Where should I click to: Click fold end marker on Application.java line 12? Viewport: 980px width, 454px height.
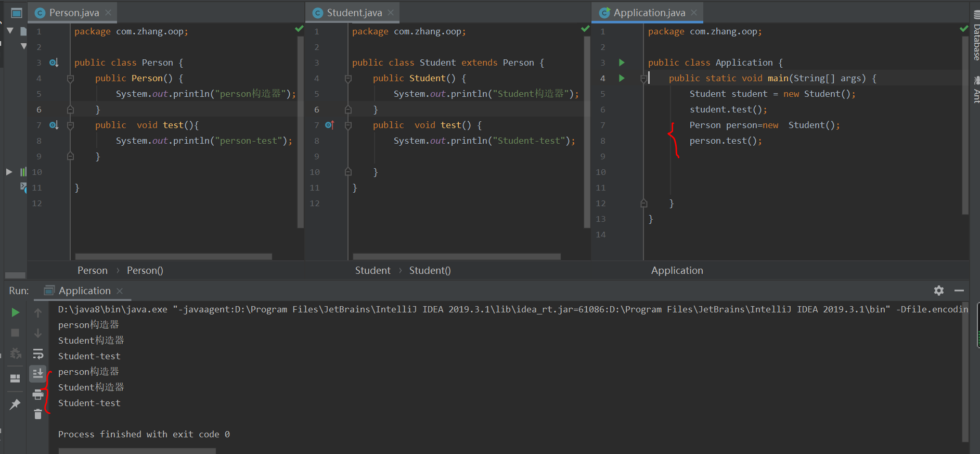click(643, 203)
